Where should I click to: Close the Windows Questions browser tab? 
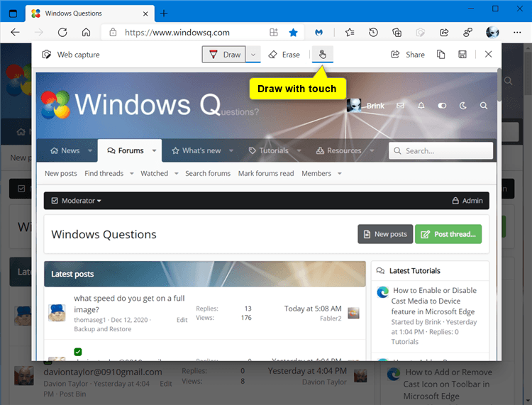point(145,13)
